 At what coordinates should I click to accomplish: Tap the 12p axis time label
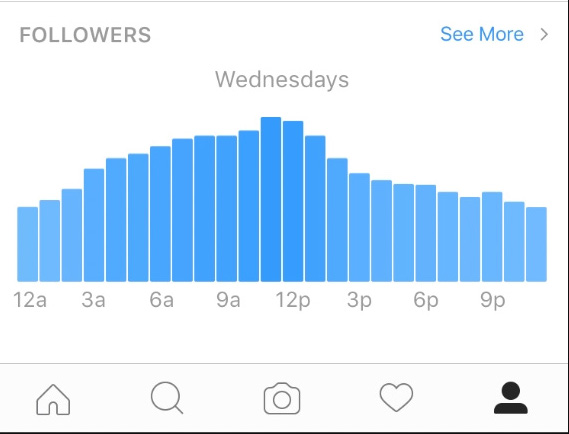coord(293,300)
